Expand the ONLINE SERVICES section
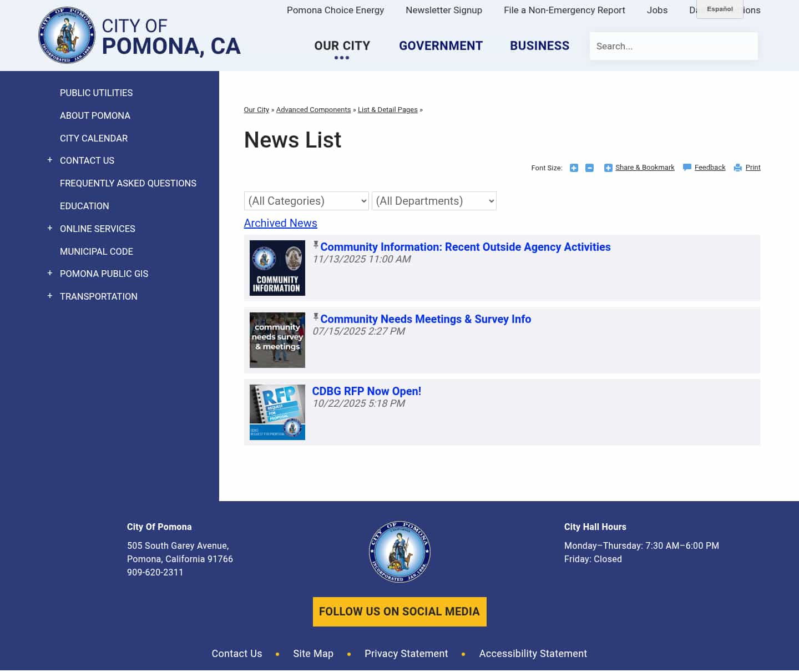 point(50,228)
